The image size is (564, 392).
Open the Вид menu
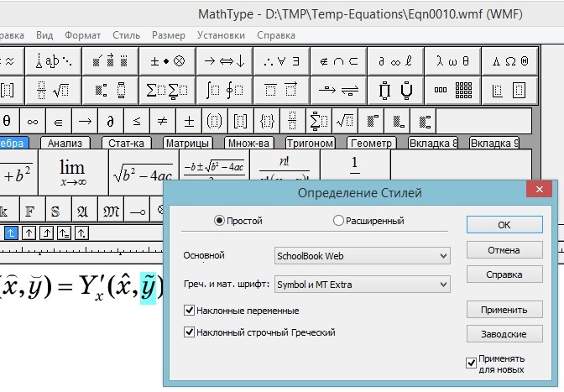tap(44, 35)
